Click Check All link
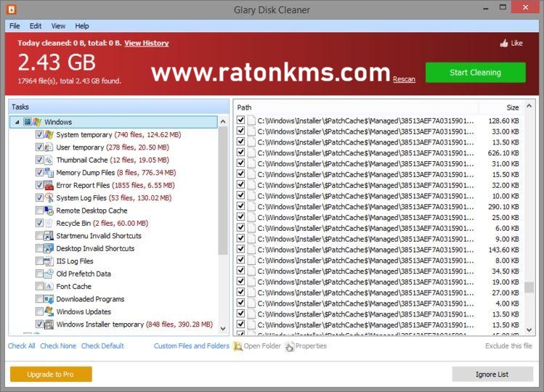 (22, 346)
